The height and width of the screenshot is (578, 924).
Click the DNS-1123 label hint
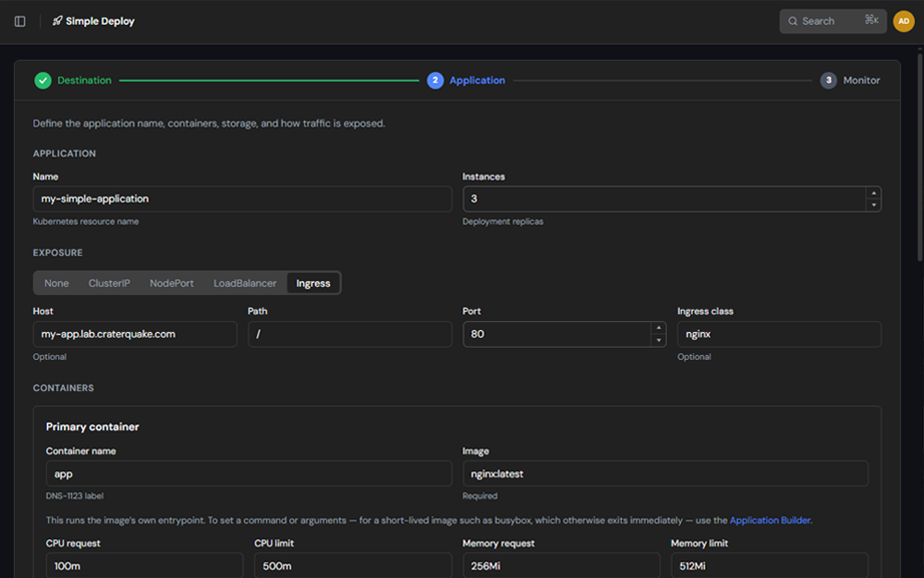(75, 496)
